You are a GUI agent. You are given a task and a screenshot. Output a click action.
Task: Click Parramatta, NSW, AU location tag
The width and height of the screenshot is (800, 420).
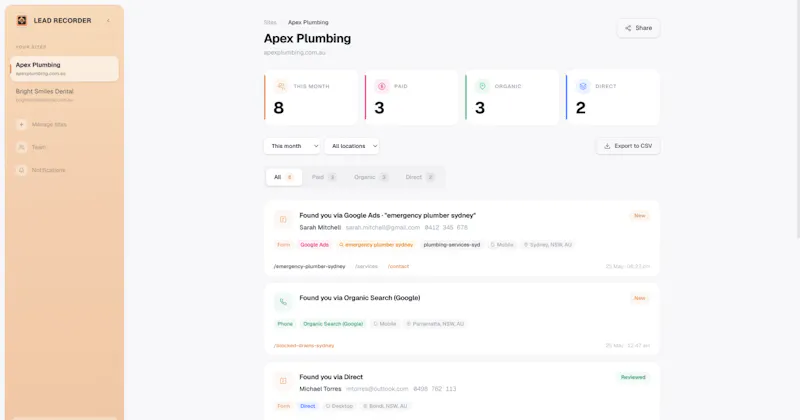click(435, 324)
